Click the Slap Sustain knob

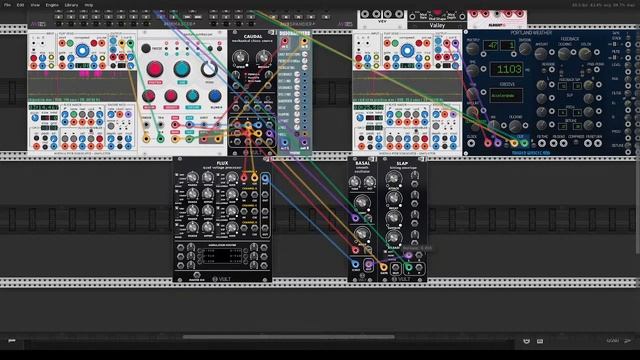click(x=393, y=218)
